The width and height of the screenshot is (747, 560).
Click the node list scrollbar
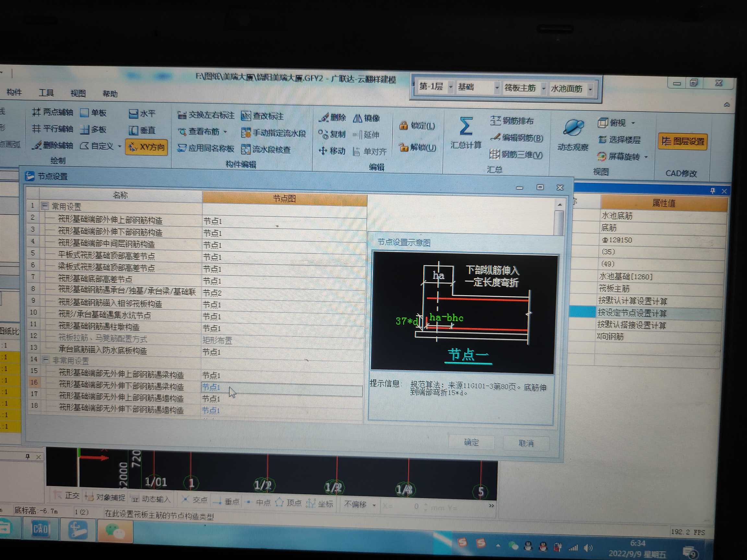point(560,218)
